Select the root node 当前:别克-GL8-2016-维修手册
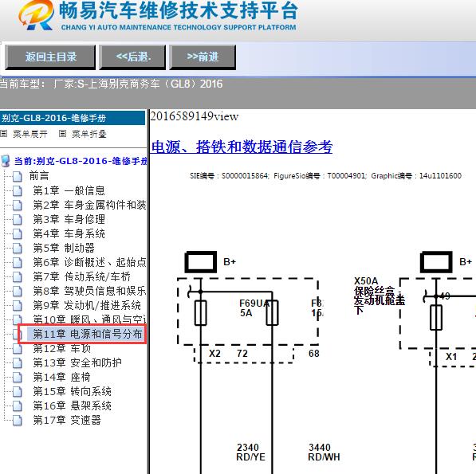This screenshot has width=476, height=474. point(81,161)
